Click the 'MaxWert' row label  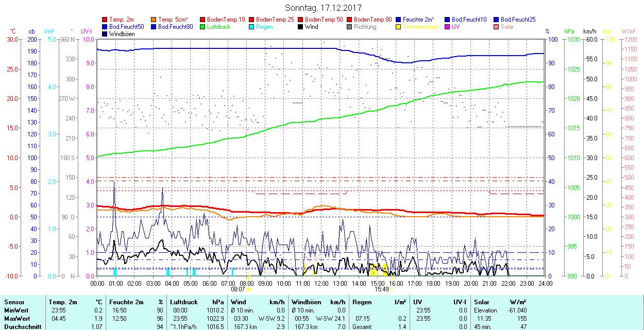coord(18,319)
